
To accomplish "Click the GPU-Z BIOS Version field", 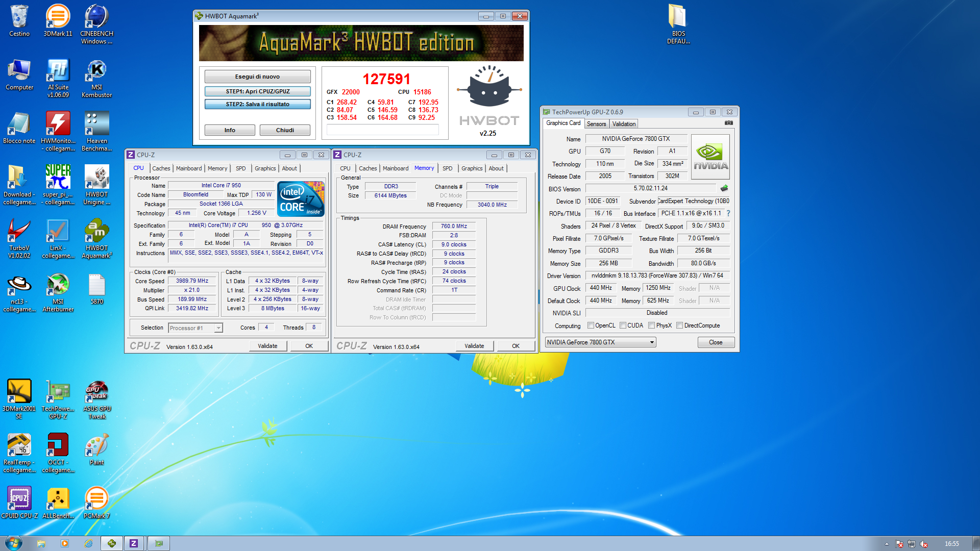I will [x=650, y=188].
